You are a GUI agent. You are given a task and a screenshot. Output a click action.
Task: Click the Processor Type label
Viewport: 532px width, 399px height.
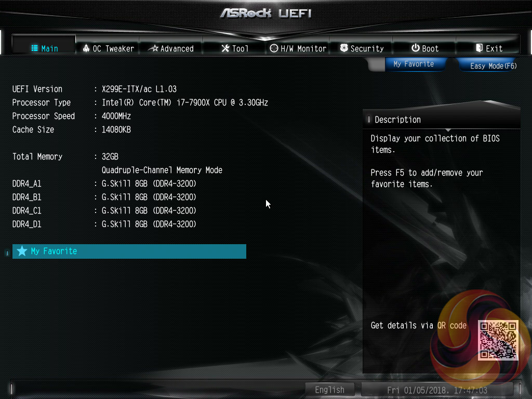coord(42,103)
